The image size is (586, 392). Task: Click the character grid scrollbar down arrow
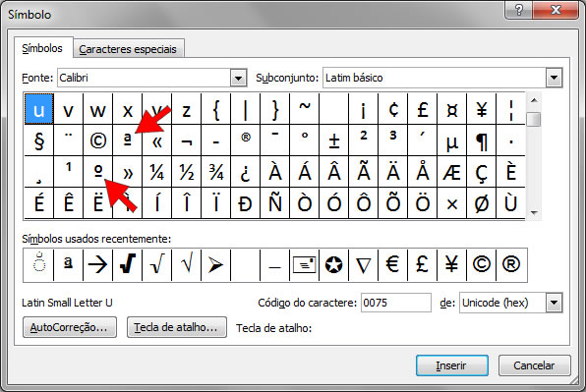pyautogui.click(x=534, y=213)
